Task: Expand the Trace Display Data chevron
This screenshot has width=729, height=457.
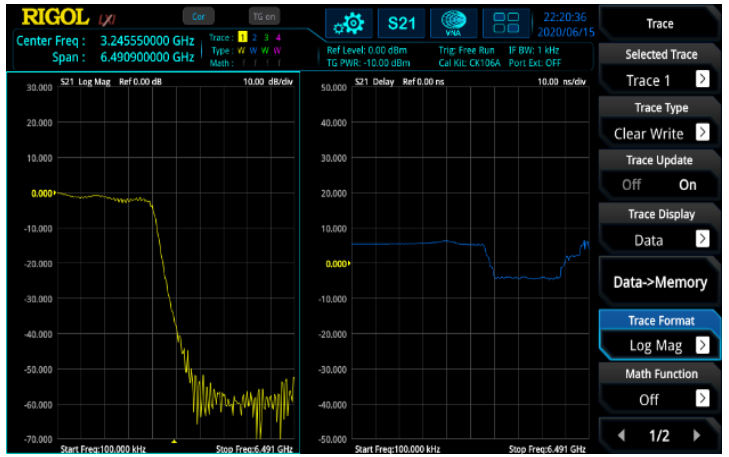Action: [x=702, y=239]
